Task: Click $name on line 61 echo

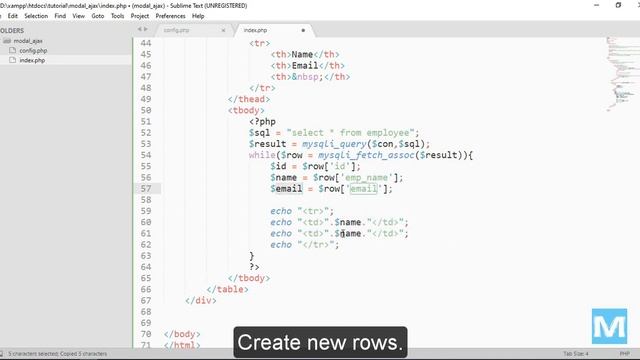Action: click(348, 233)
